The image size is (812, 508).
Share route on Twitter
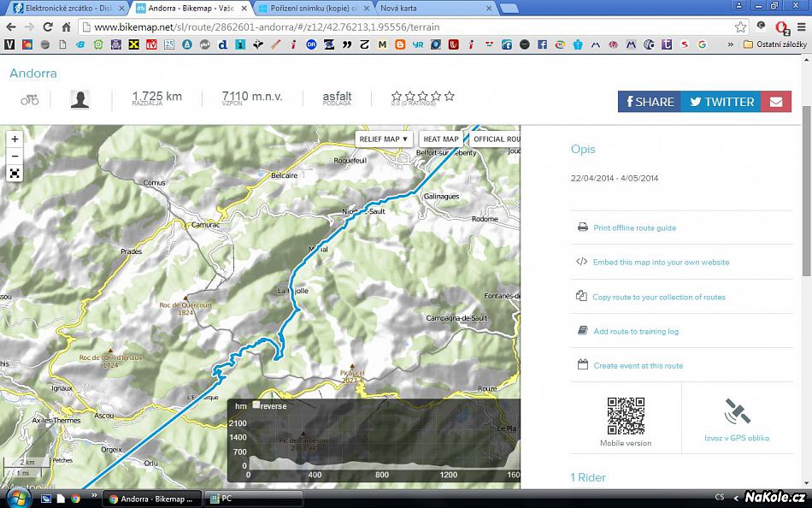[x=721, y=102]
